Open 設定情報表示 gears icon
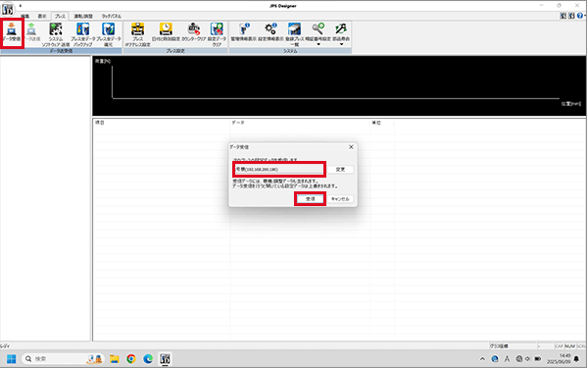Viewport: 588px width, 368px height. (x=270, y=32)
